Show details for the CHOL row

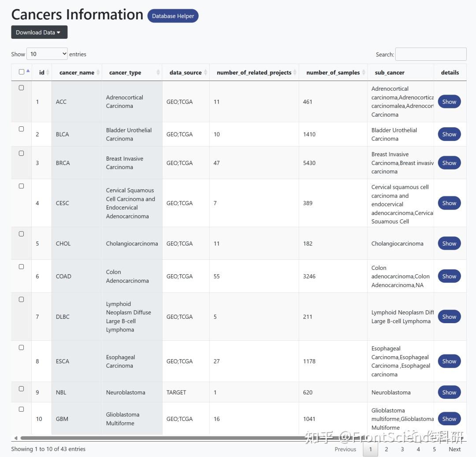tap(449, 243)
